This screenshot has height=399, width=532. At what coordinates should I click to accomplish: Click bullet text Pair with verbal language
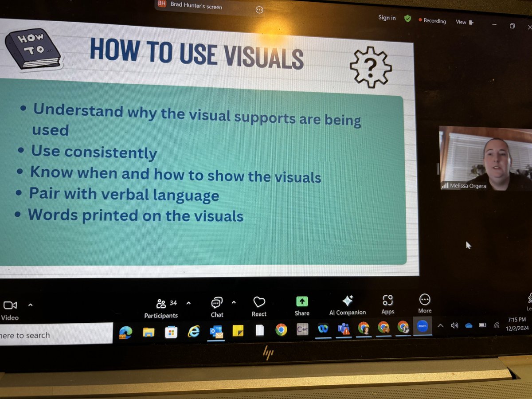[x=124, y=195]
